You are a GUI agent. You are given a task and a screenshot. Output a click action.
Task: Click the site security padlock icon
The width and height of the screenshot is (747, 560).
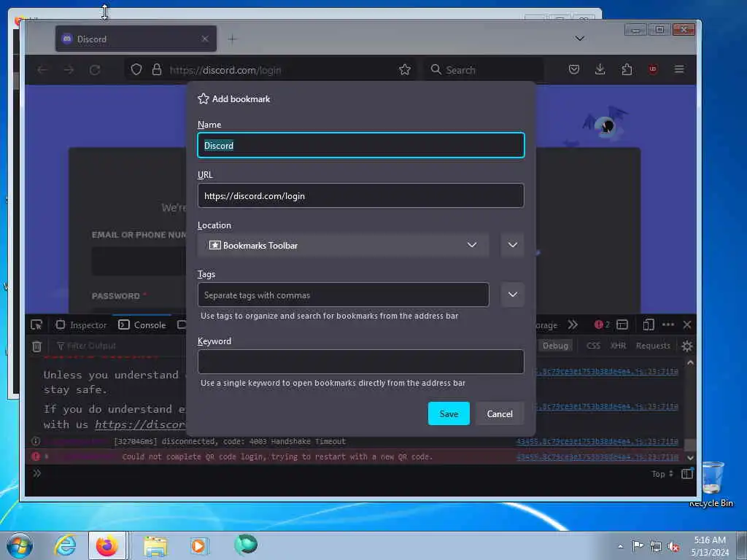point(157,69)
